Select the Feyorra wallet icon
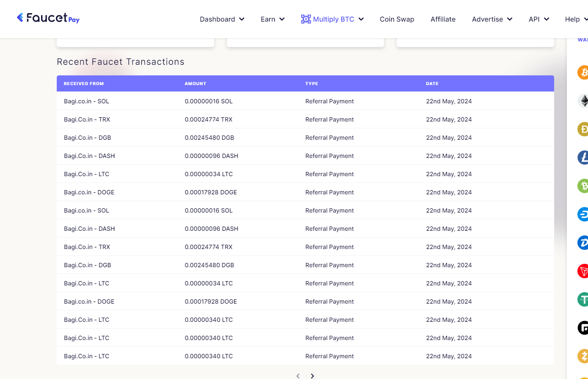 click(x=583, y=328)
